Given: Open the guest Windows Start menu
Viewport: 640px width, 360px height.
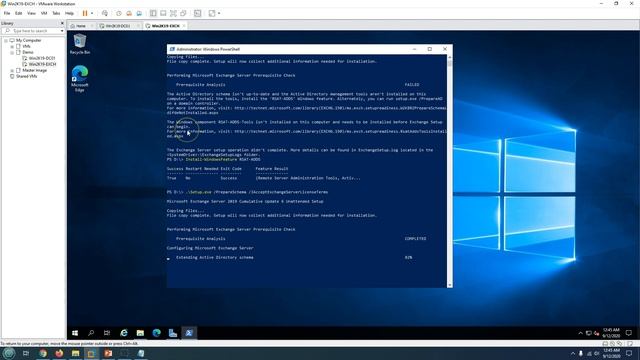Looking at the screenshot, I should pos(75,333).
